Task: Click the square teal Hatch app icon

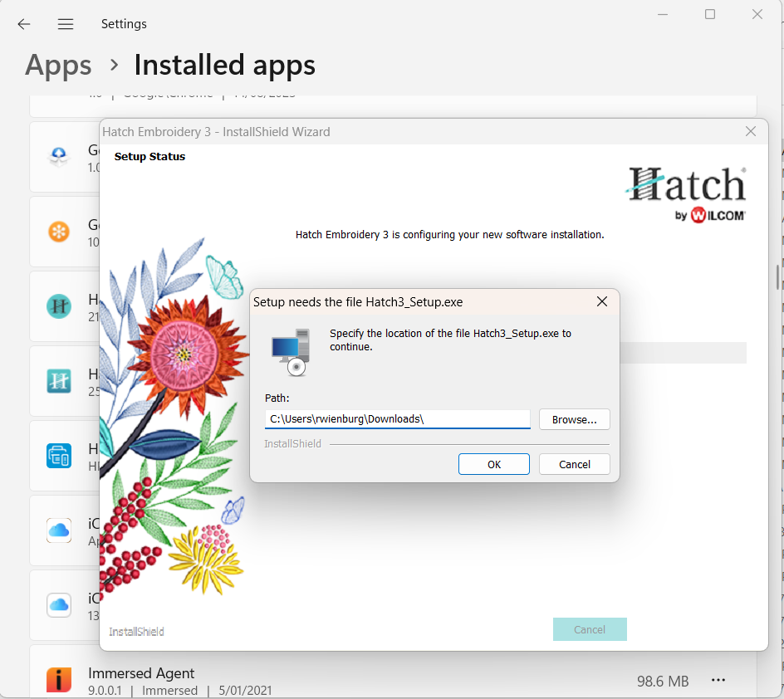Action: click(59, 381)
